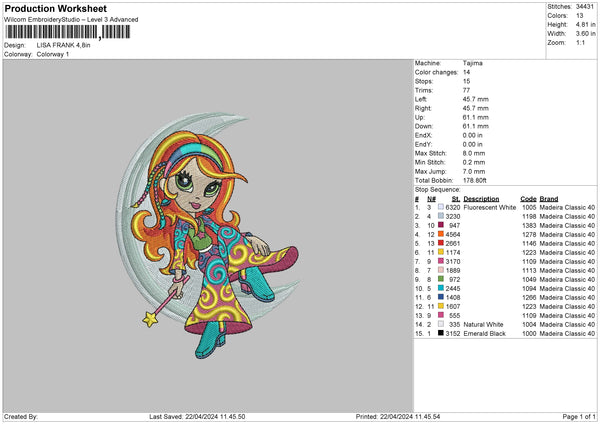Select the Max Jump value '7.0 mm'
Image resolution: width=600 pixels, height=424 pixels.
pos(474,171)
